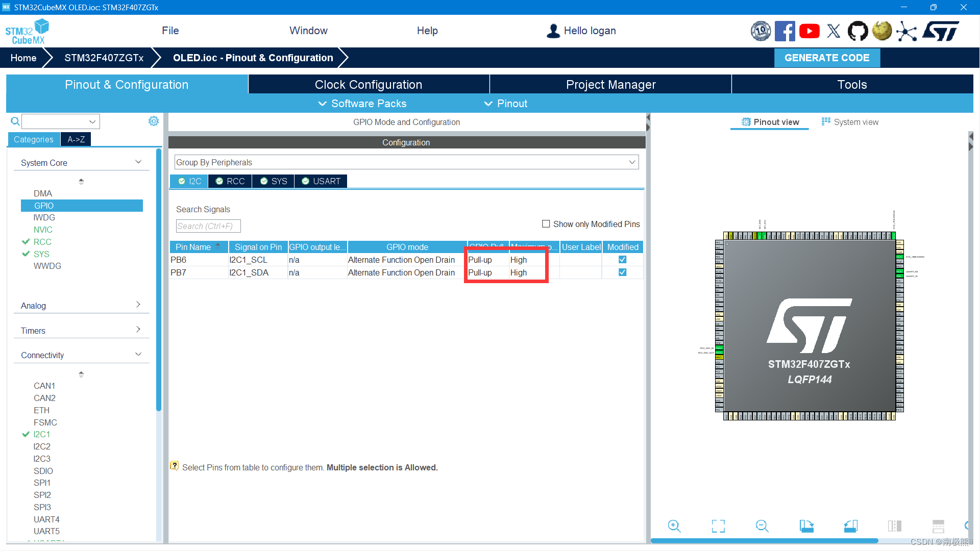Uncheck the Modified checkbox for PB7
The height and width of the screenshot is (551, 980).
[x=622, y=272]
